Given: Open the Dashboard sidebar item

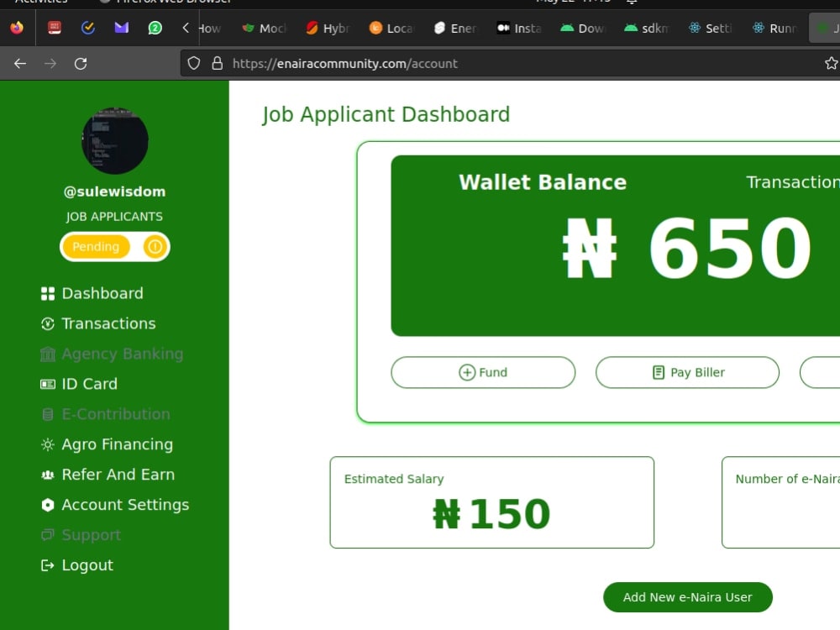Looking at the screenshot, I should coord(92,293).
